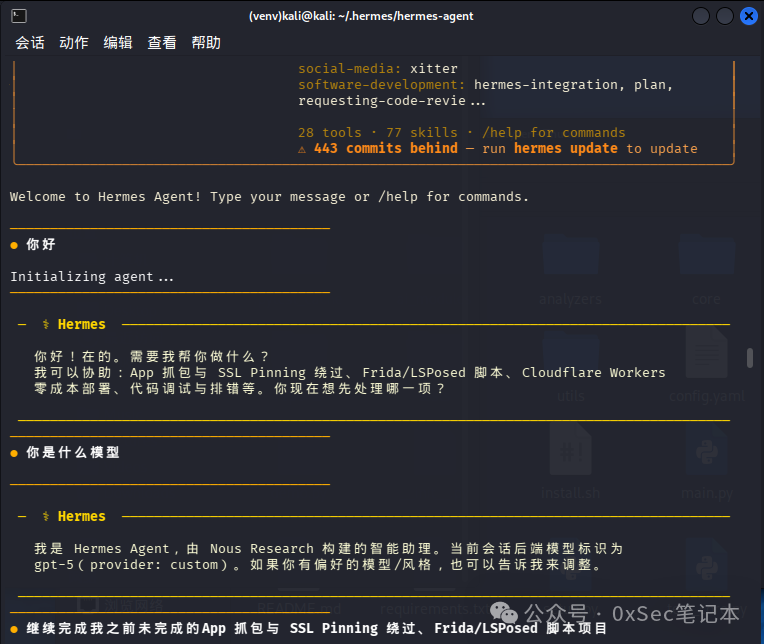Click the user message '你是什么模型'
Screen dimensions: 764x644
[x=73, y=452]
